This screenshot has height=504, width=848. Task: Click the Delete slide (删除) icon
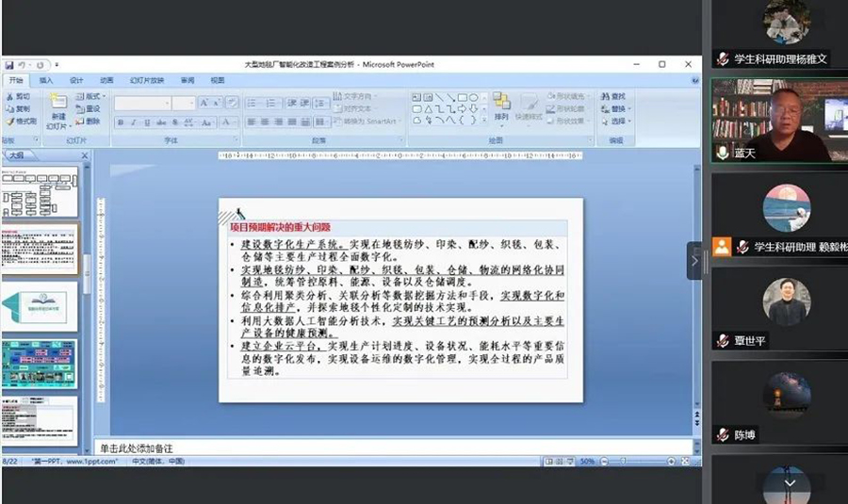click(88, 122)
